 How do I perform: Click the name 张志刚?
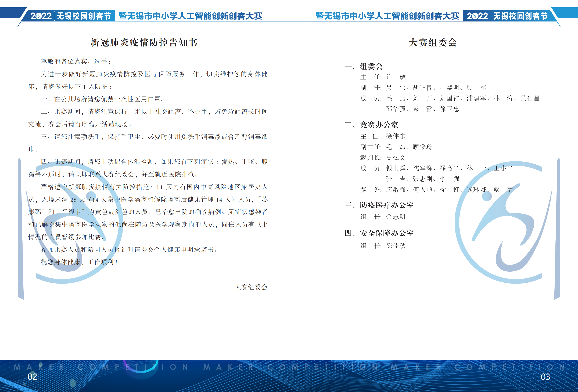pos(423,179)
